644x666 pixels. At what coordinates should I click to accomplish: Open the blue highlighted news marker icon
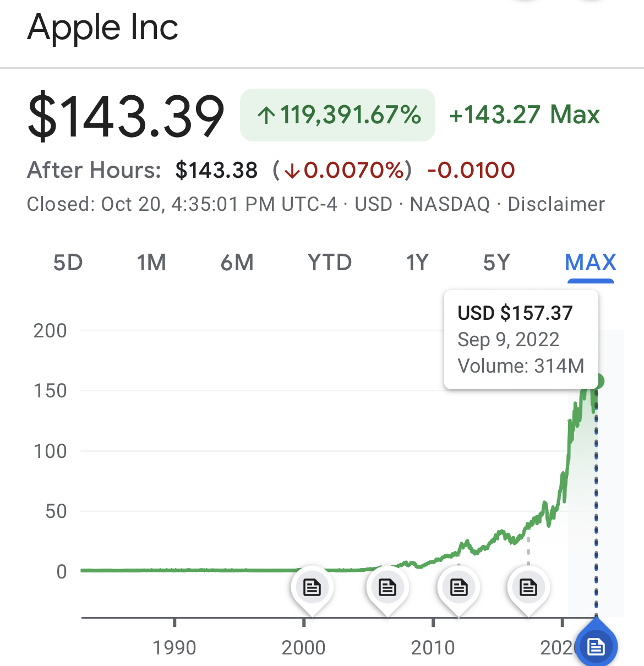[x=596, y=645]
